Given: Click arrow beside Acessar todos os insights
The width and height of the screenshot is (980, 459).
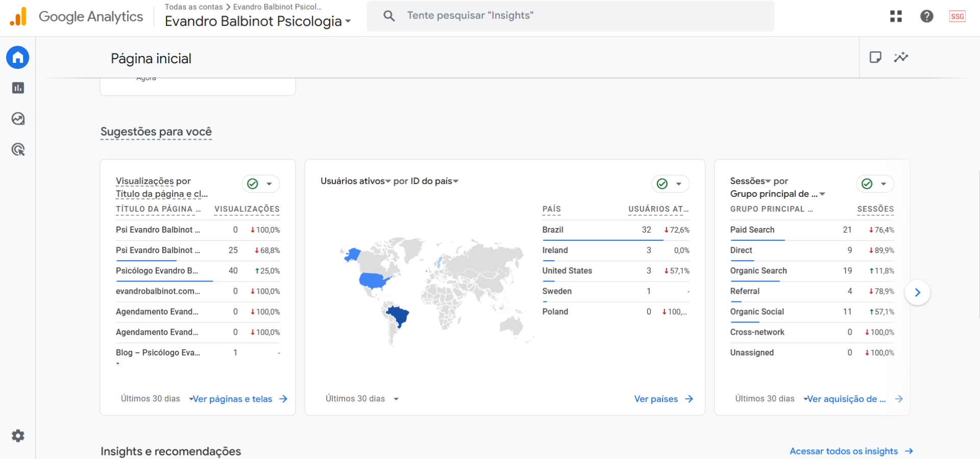Looking at the screenshot, I should pos(909,451).
